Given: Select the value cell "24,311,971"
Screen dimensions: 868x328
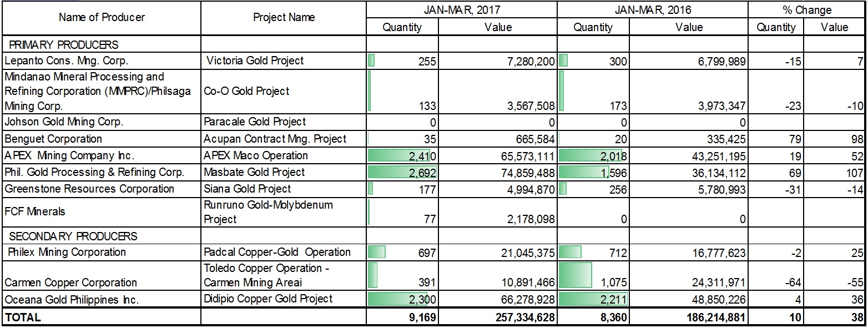Looking at the screenshot, I should click(688, 275).
